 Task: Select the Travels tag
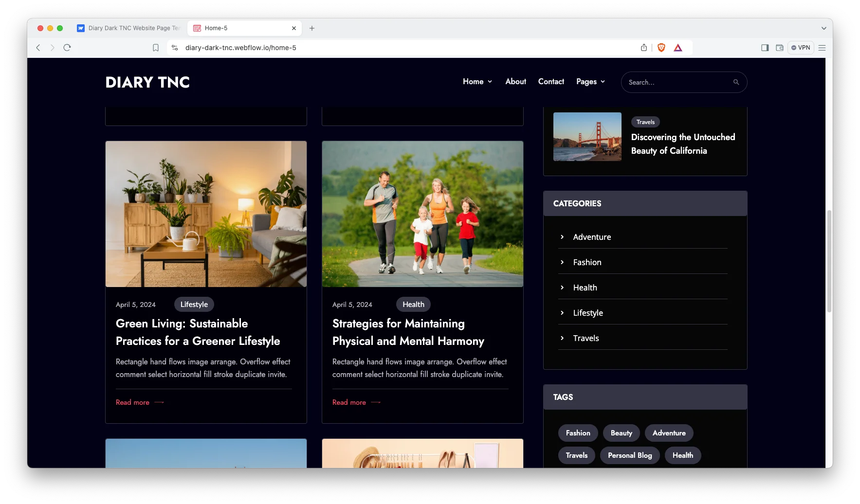click(x=576, y=455)
